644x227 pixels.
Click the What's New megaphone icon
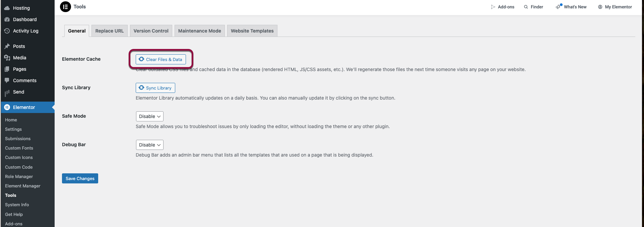558,7
